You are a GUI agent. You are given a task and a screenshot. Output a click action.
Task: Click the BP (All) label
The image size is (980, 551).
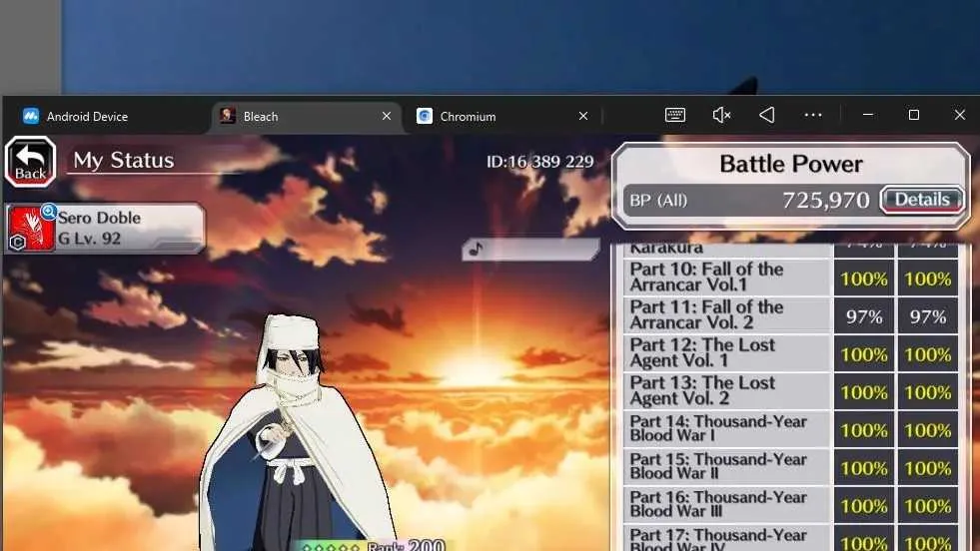[658, 201]
